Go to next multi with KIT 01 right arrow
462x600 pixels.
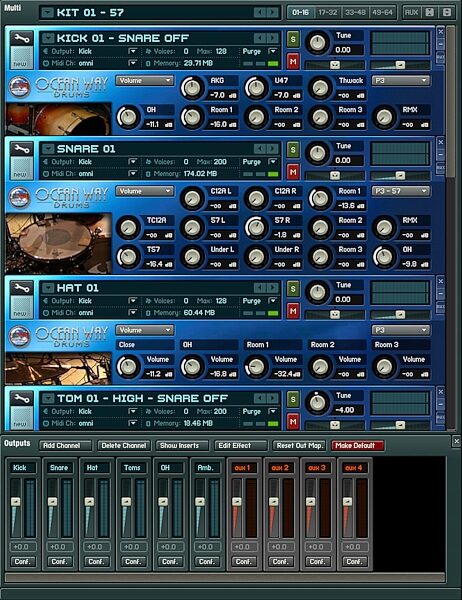[x=272, y=13]
